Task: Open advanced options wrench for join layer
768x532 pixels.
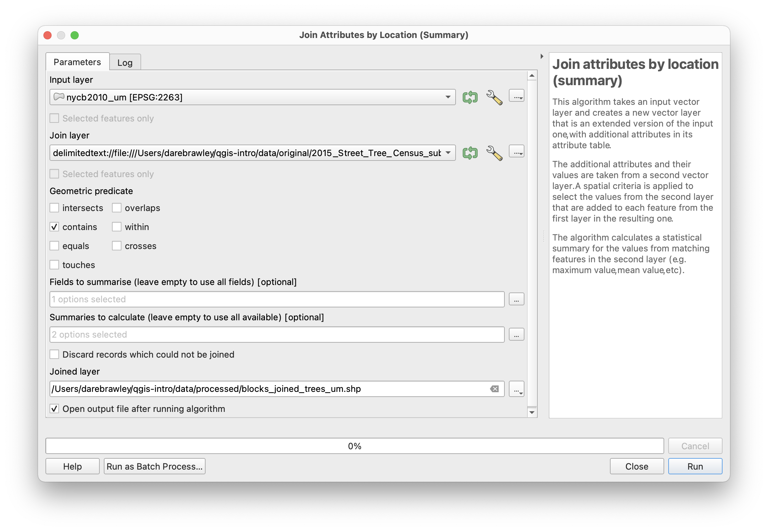Action: (494, 153)
